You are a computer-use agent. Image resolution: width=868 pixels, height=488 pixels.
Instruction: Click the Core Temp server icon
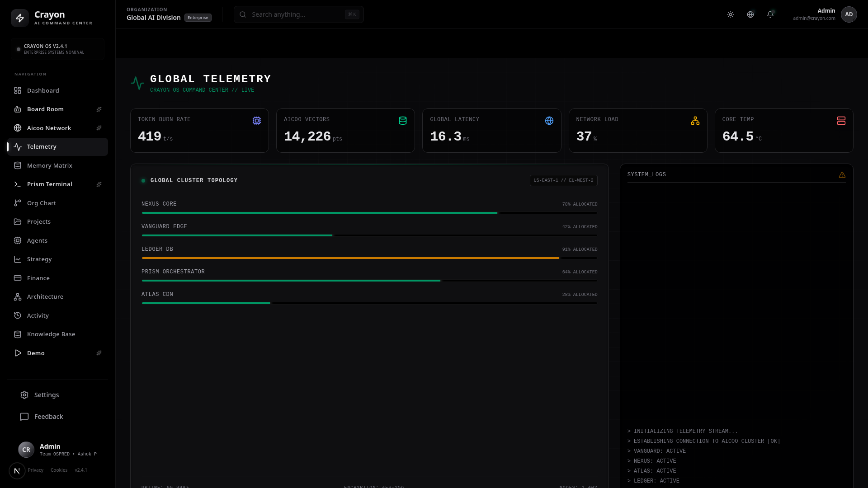(x=841, y=121)
